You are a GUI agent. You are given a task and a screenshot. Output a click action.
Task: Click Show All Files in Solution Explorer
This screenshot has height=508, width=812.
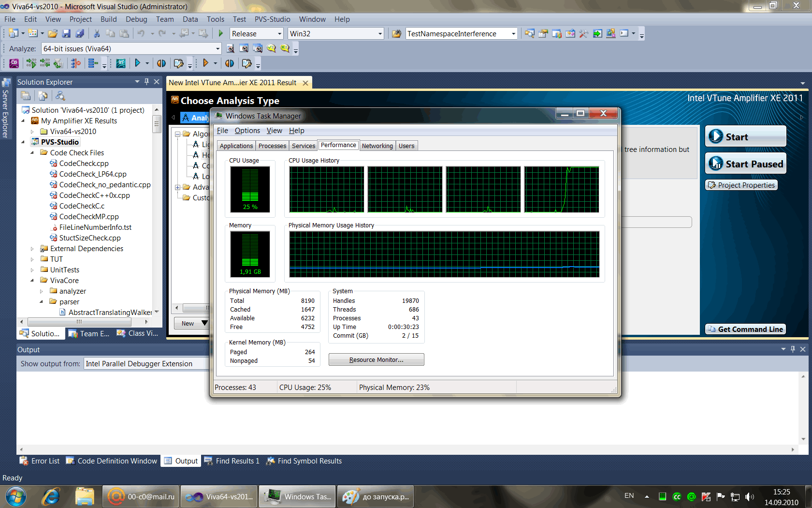pos(43,96)
